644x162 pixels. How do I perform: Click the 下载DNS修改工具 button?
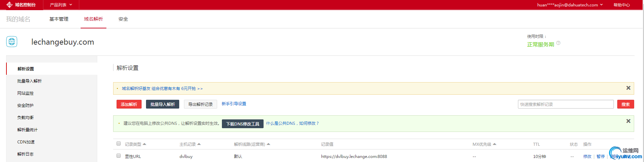243,124
